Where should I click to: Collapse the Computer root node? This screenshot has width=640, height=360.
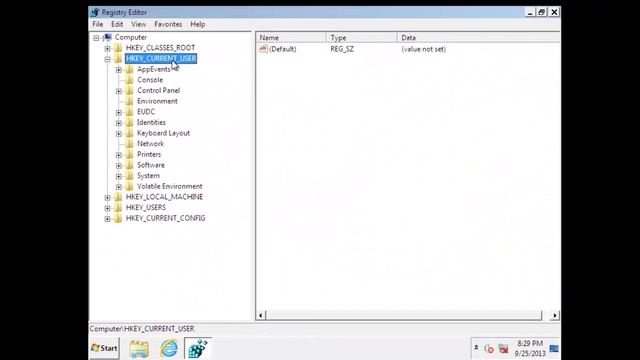(96, 38)
